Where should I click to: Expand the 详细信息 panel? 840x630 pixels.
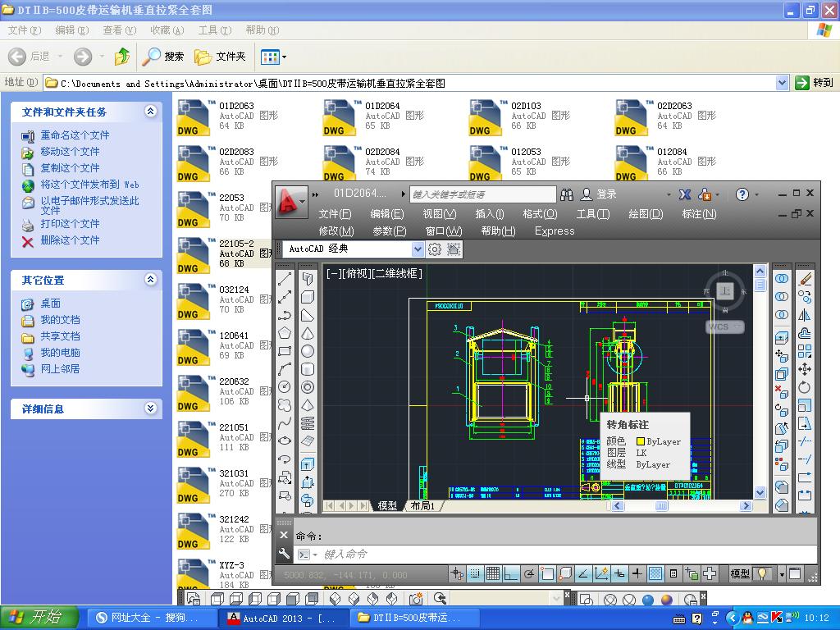[x=150, y=409]
